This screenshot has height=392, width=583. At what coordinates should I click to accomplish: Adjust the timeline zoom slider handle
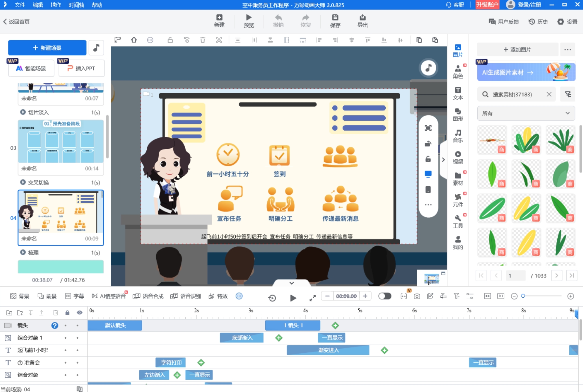click(523, 296)
